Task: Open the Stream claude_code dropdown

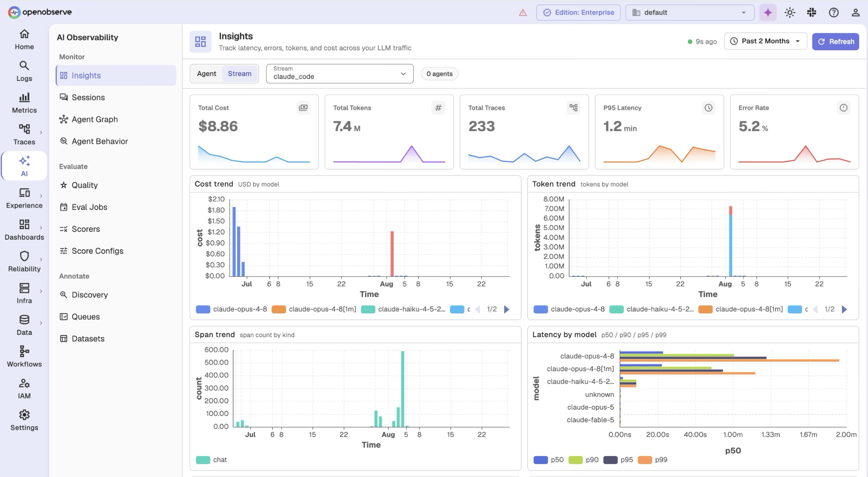Action: point(340,73)
